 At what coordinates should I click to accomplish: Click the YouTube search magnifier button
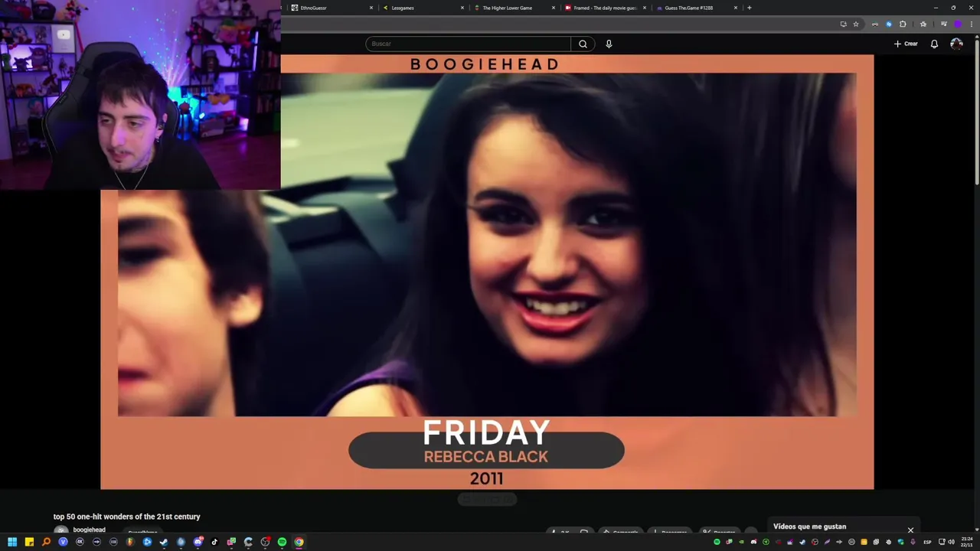click(583, 44)
